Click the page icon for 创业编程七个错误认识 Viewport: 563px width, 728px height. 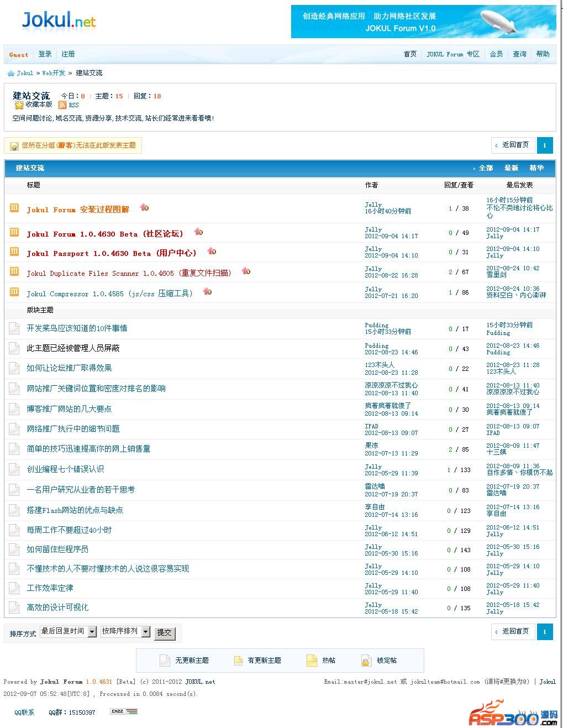(x=14, y=469)
